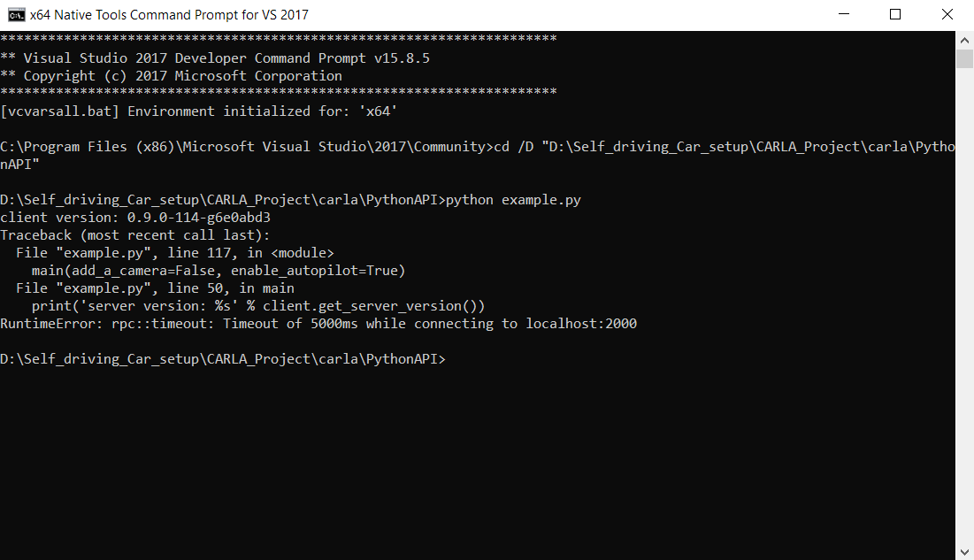Open the command prompt system menu icon
974x560 pixels.
[16, 14]
